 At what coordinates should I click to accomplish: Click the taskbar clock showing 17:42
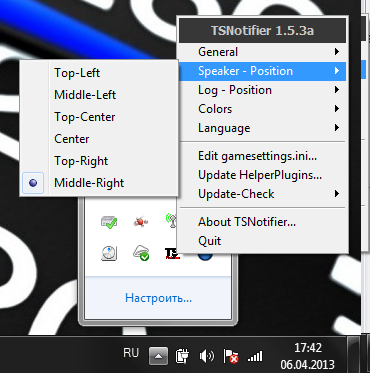(x=307, y=356)
